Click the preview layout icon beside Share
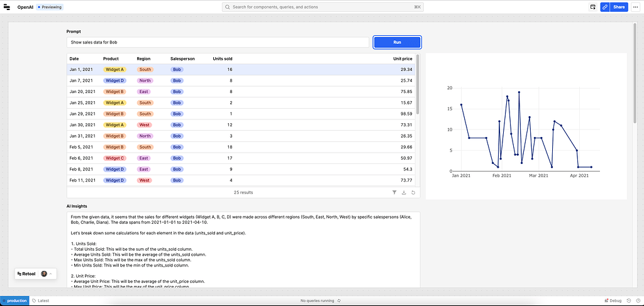The height and width of the screenshot is (306, 644). pyautogui.click(x=592, y=7)
